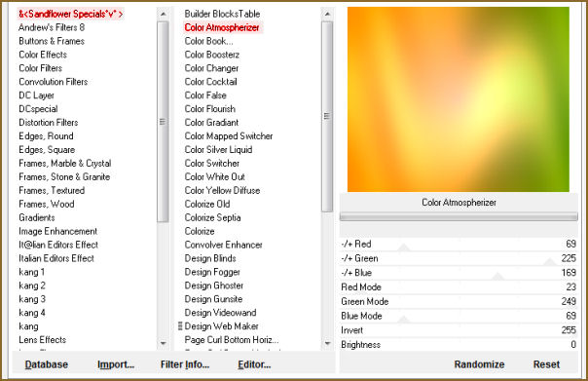This screenshot has height=381, width=588.
Task: Select Frames, Wood category
Action: [x=47, y=204]
